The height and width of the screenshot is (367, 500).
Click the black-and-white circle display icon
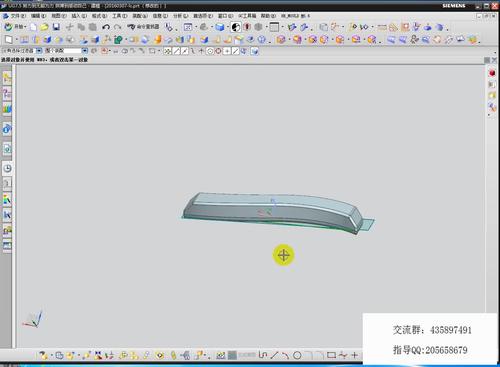pos(236,27)
